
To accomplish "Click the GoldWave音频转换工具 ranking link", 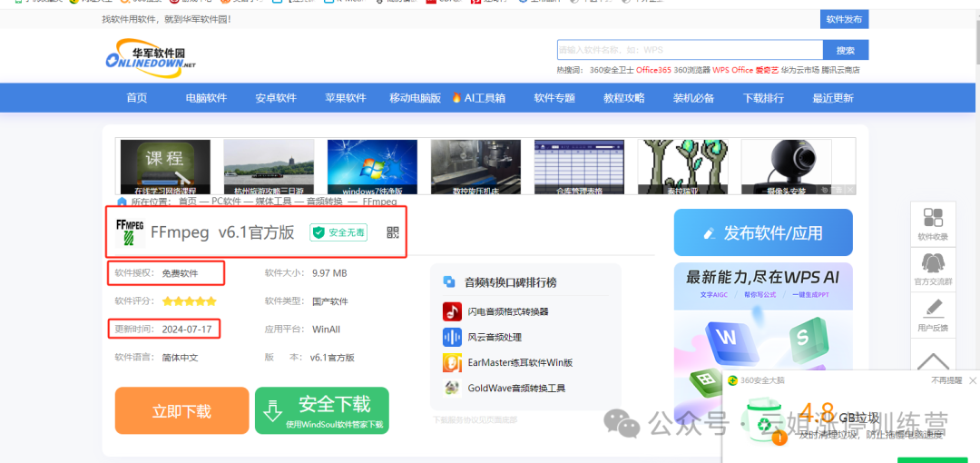I will (517, 389).
